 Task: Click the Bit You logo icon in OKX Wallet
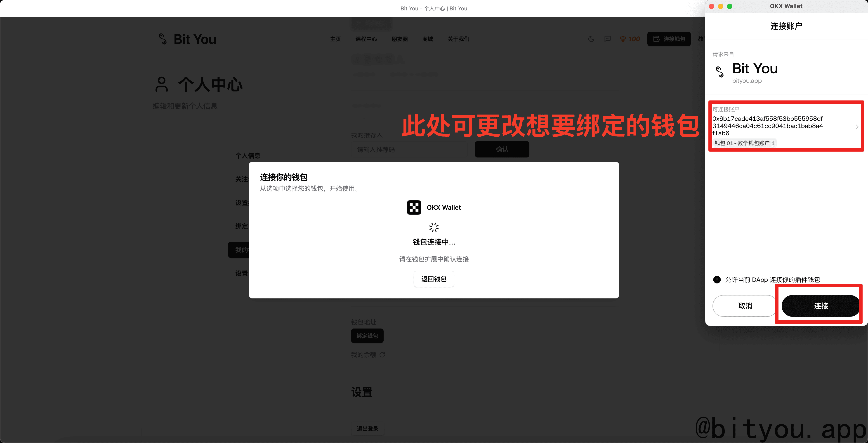(x=720, y=72)
